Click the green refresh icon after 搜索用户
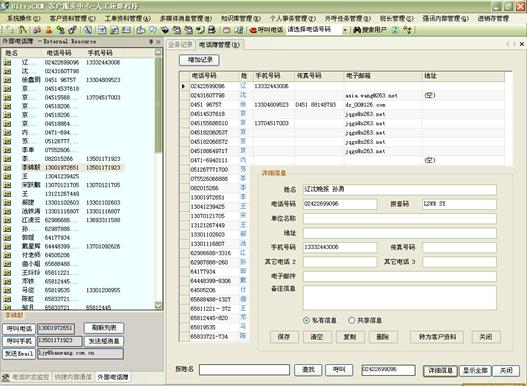The height and width of the screenshot is (386, 527). (x=396, y=30)
